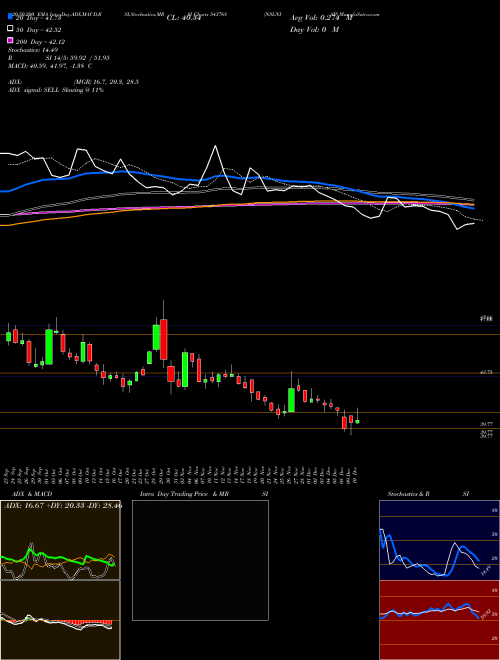The height and width of the screenshot is (660, 500).
Task: Click the white 50 Day legend swatch
Action: pyautogui.click(x=10, y=29)
